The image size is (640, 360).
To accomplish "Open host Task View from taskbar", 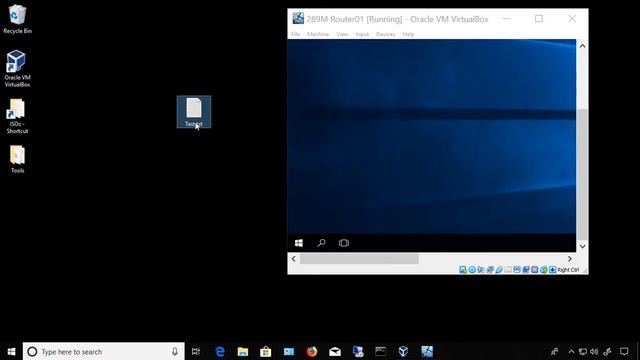I will [x=196, y=351].
